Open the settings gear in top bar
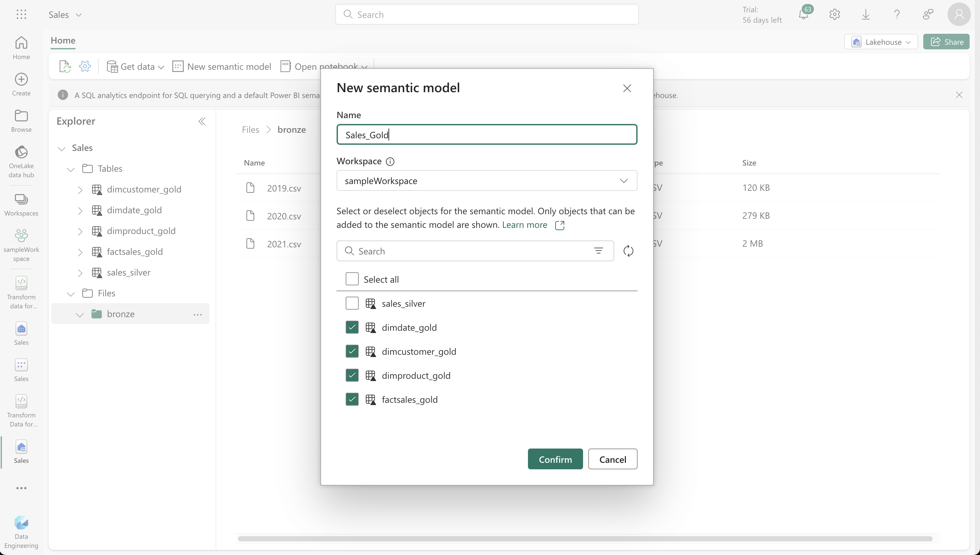 pos(834,15)
